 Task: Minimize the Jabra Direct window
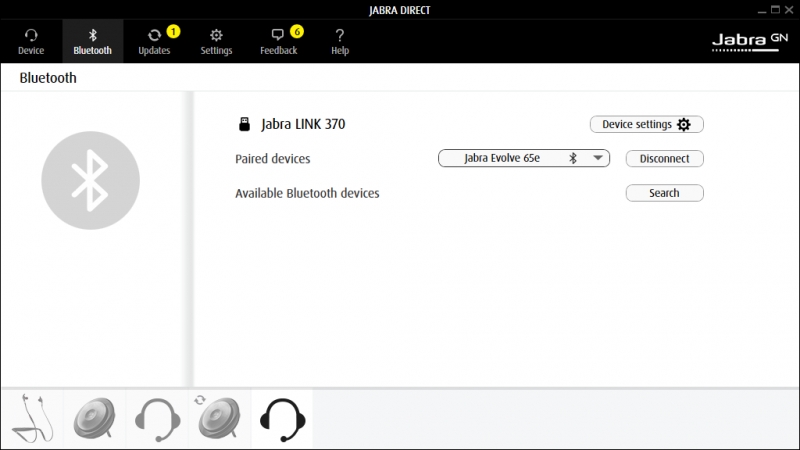762,10
